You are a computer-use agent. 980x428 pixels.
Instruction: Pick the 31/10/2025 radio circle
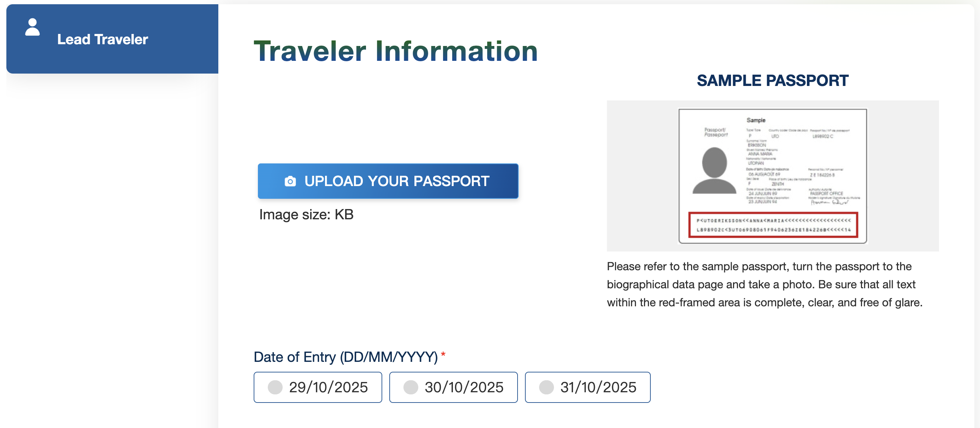click(x=546, y=387)
